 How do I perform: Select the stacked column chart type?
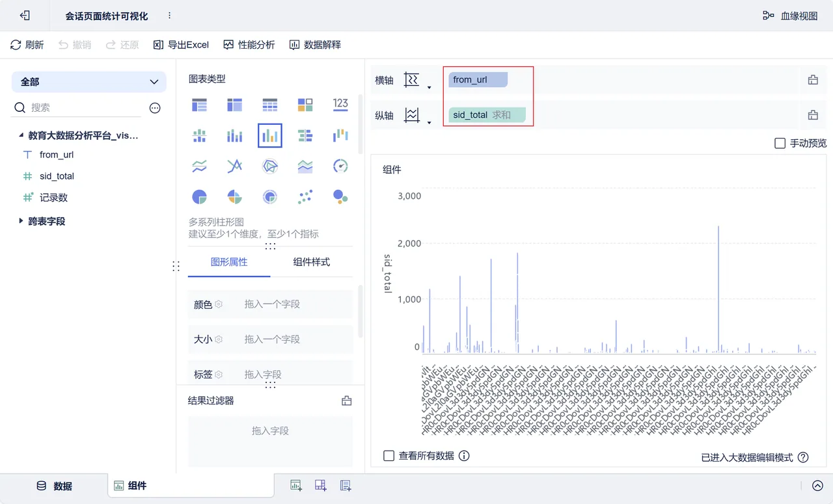pyautogui.click(x=234, y=135)
